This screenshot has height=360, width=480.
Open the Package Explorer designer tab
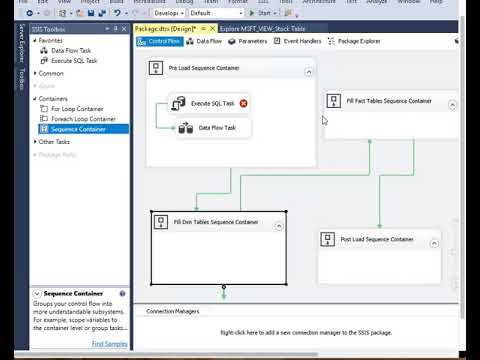pos(354,41)
